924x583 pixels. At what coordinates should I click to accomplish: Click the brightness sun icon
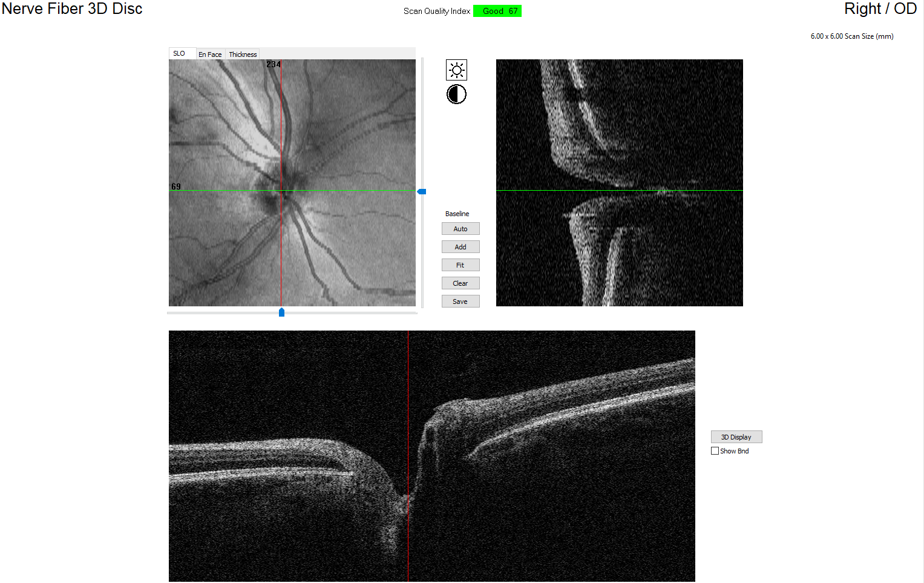(456, 70)
